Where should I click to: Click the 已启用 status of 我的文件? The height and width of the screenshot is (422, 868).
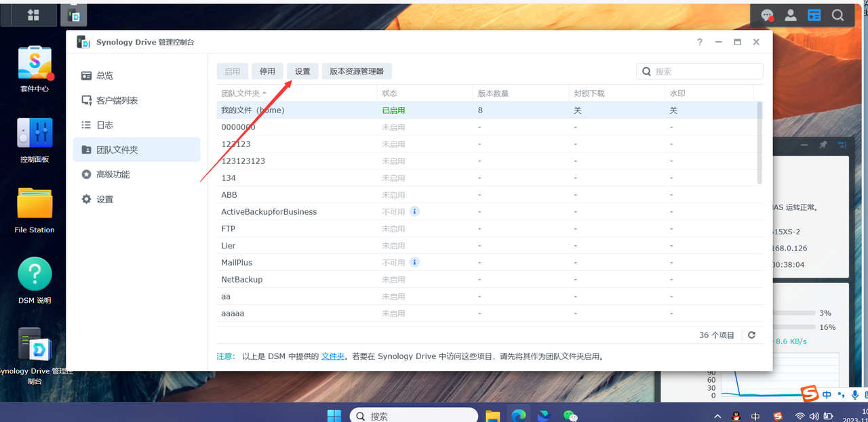393,110
